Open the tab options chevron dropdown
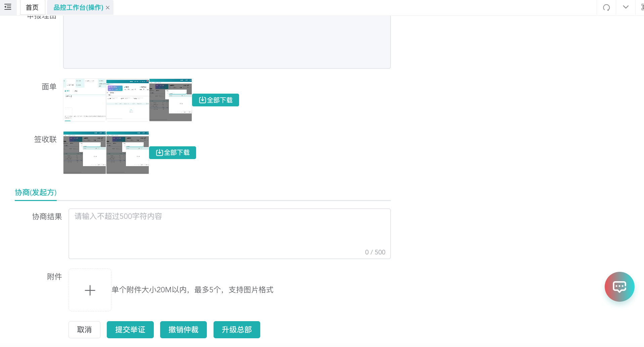The width and height of the screenshot is (644, 347). point(626,7)
